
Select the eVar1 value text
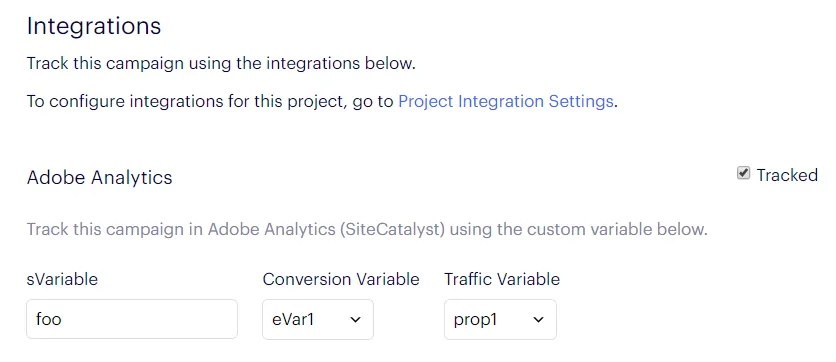[293, 319]
